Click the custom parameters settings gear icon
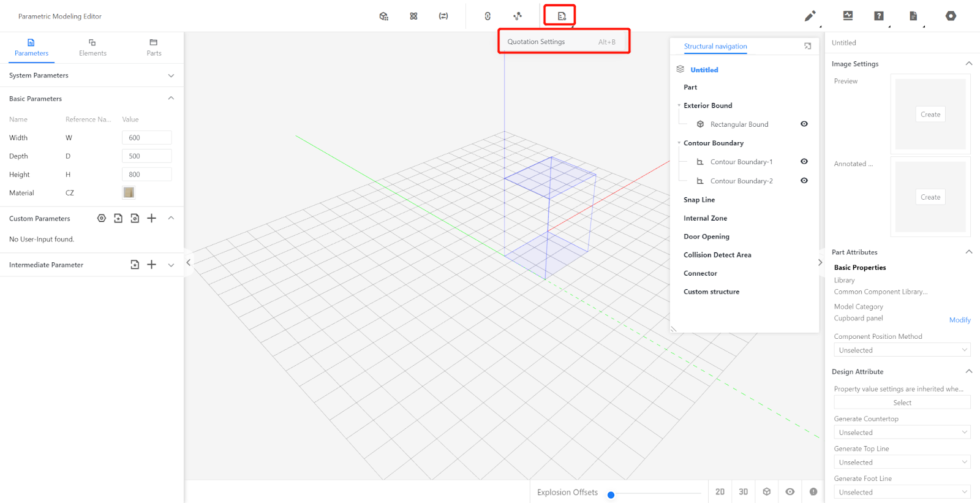This screenshot has width=980, height=503. click(102, 218)
